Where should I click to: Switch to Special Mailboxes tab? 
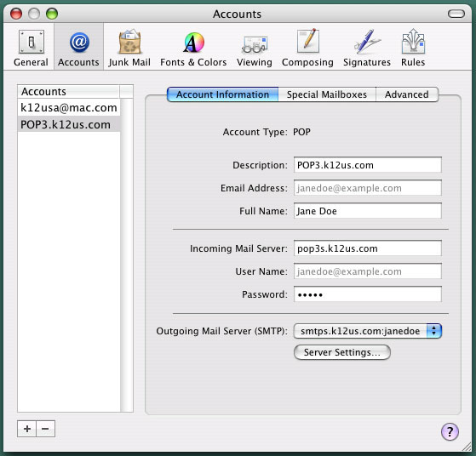[327, 94]
